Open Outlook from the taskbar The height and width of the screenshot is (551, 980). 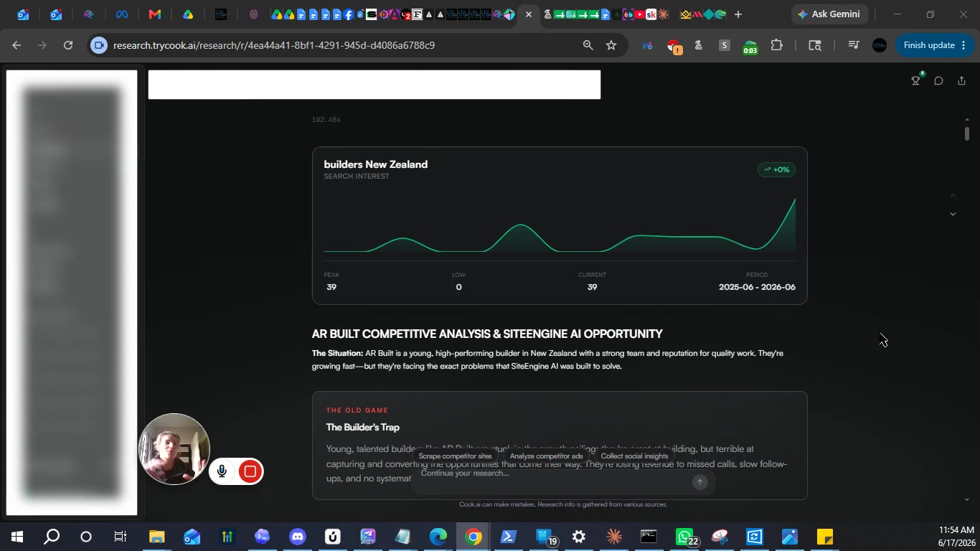[x=192, y=537]
